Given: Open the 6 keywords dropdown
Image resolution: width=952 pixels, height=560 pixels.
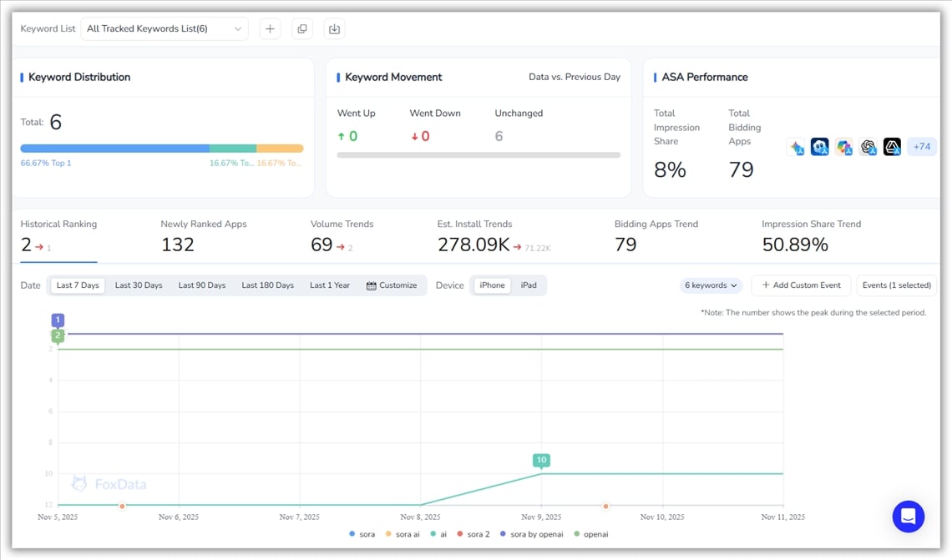Looking at the screenshot, I should pyautogui.click(x=711, y=285).
